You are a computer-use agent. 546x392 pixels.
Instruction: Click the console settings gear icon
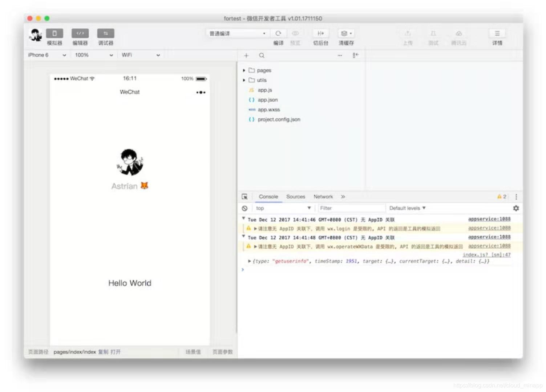(516, 208)
